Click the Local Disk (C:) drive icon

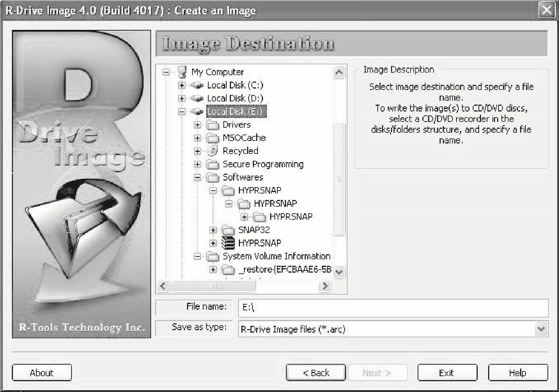(x=197, y=85)
